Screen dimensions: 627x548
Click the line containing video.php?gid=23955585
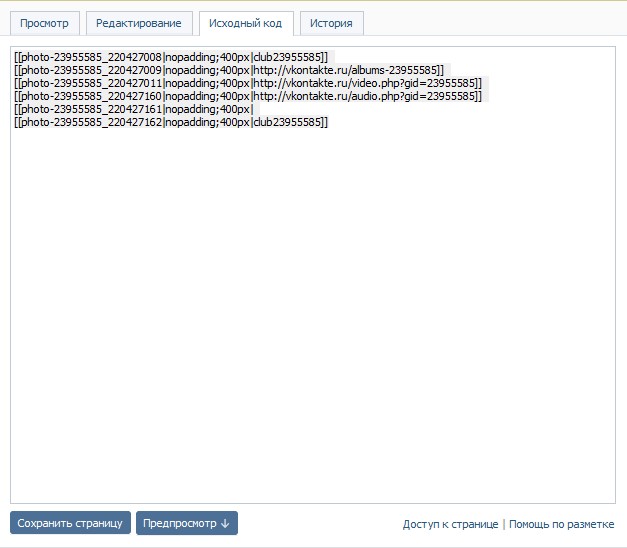pyautogui.click(x=248, y=83)
